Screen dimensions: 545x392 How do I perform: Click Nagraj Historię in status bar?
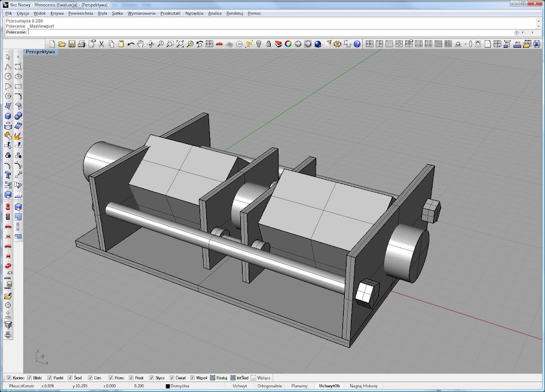(x=363, y=386)
